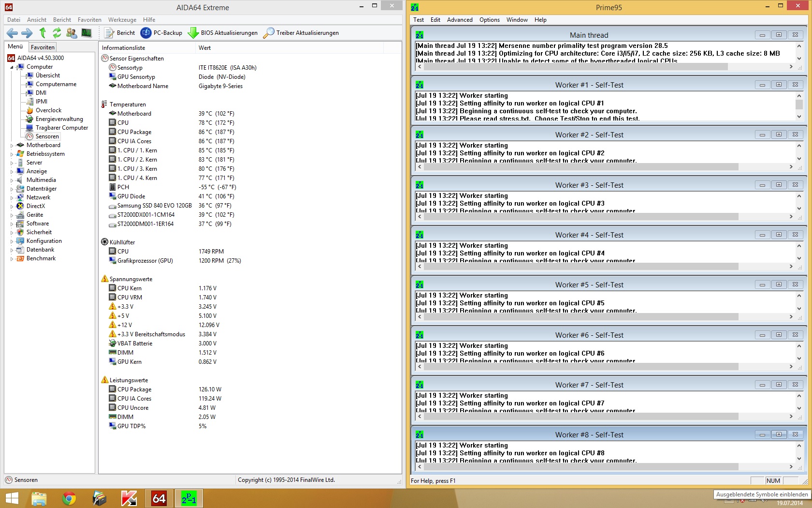Maximize the Main thread child window
The image size is (812, 508).
point(779,35)
